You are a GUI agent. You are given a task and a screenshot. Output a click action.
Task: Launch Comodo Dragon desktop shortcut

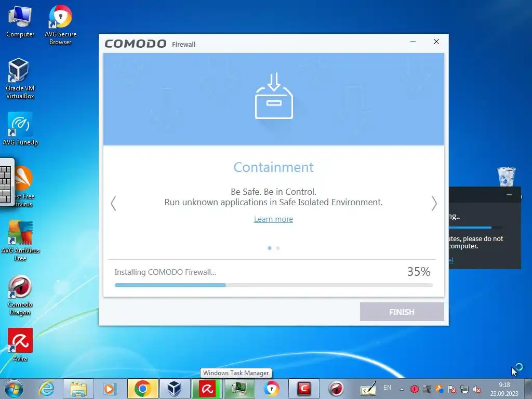click(20, 295)
